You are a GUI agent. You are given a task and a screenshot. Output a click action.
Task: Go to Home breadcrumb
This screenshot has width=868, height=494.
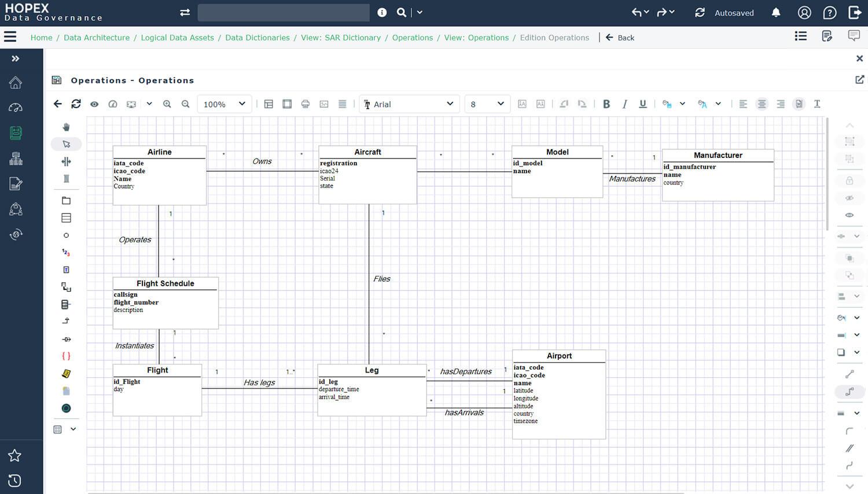tap(42, 38)
